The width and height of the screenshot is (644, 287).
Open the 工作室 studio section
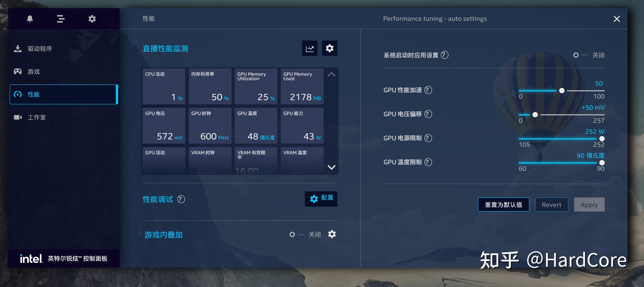pyautogui.click(x=64, y=117)
